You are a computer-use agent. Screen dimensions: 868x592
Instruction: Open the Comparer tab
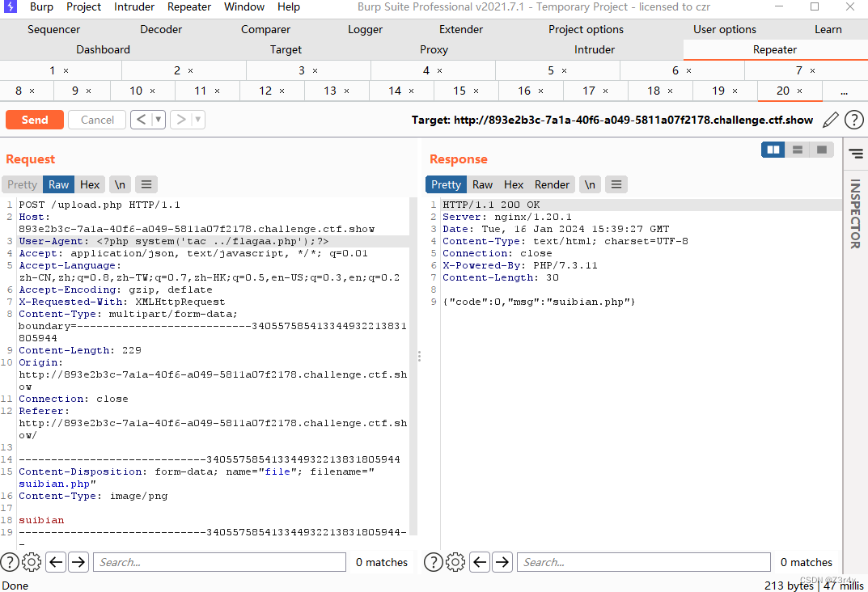click(265, 29)
